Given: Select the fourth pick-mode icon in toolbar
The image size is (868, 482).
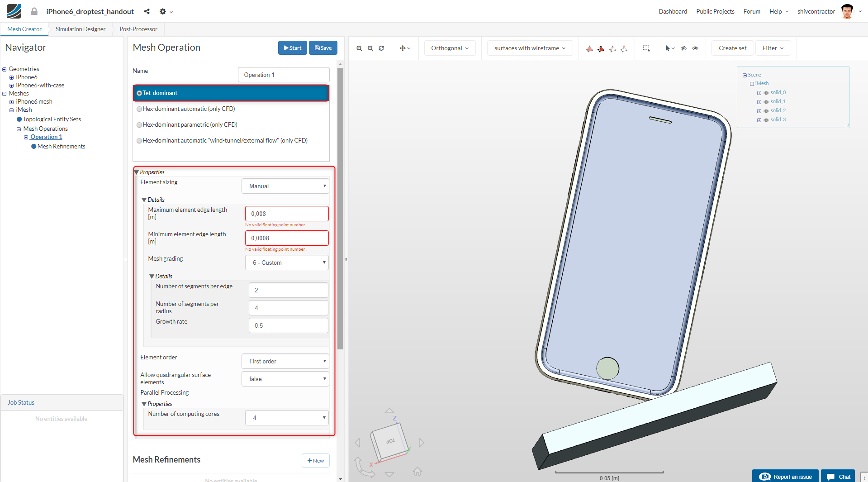Looking at the screenshot, I should pos(624,48).
